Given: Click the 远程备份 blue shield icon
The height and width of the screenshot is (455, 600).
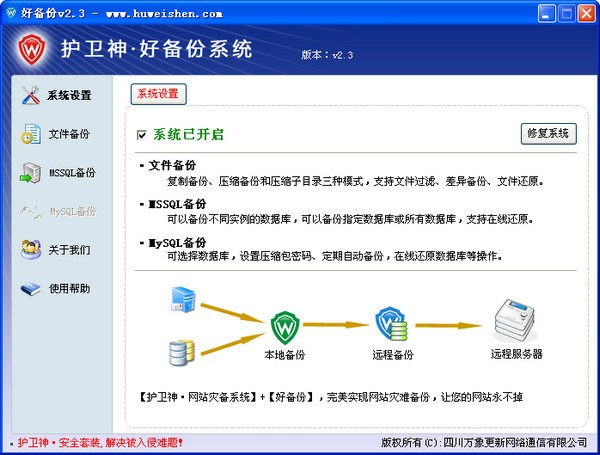Looking at the screenshot, I should (x=391, y=324).
